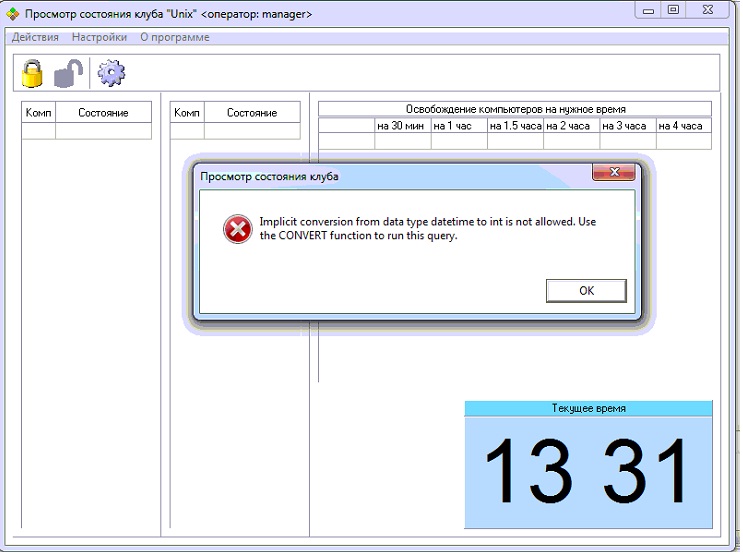Open the Действия menu
This screenshot has width=743, height=554.
35,37
